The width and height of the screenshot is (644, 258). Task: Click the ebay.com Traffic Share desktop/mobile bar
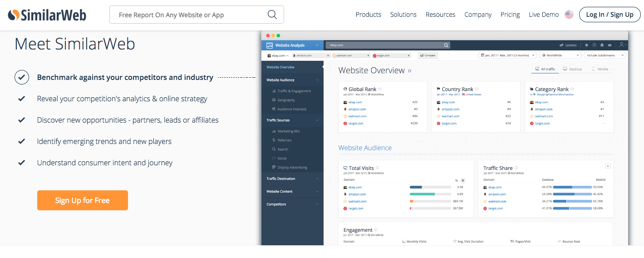click(573, 187)
